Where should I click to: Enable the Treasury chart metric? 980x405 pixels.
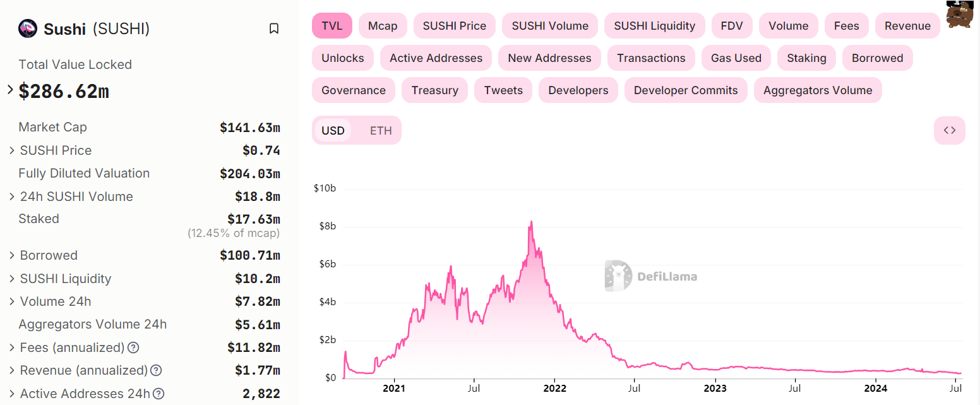[x=434, y=90]
